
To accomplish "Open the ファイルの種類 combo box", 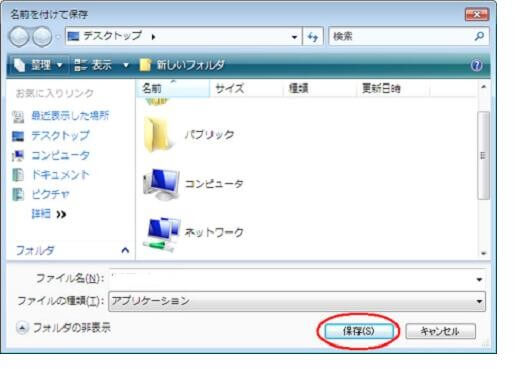I will click(297, 301).
